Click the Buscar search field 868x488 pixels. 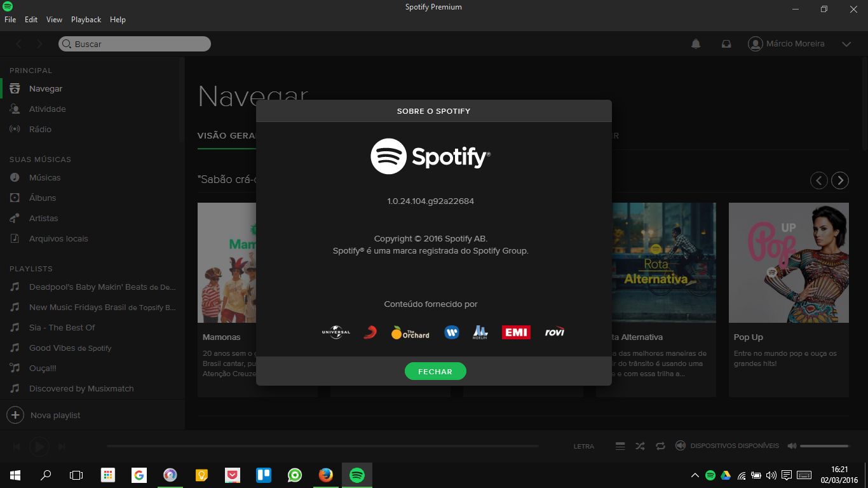coord(135,44)
